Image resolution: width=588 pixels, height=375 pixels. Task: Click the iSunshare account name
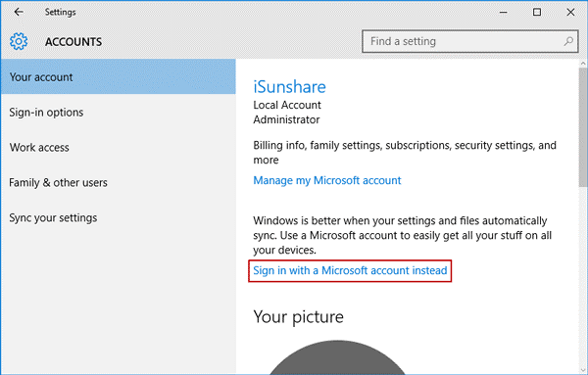pyautogui.click(x=289, y=86)
